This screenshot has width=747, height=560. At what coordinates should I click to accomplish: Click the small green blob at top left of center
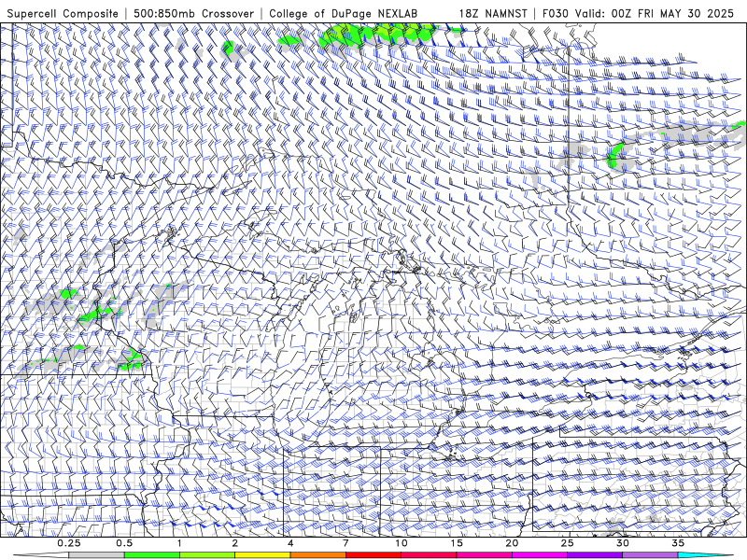[228, 48]
